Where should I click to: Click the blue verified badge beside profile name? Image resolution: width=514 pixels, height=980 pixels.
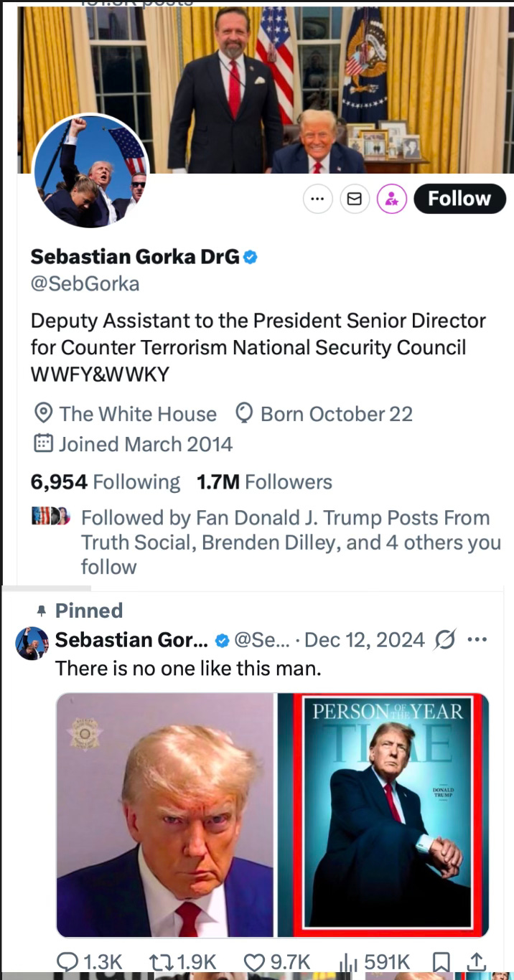251,257
